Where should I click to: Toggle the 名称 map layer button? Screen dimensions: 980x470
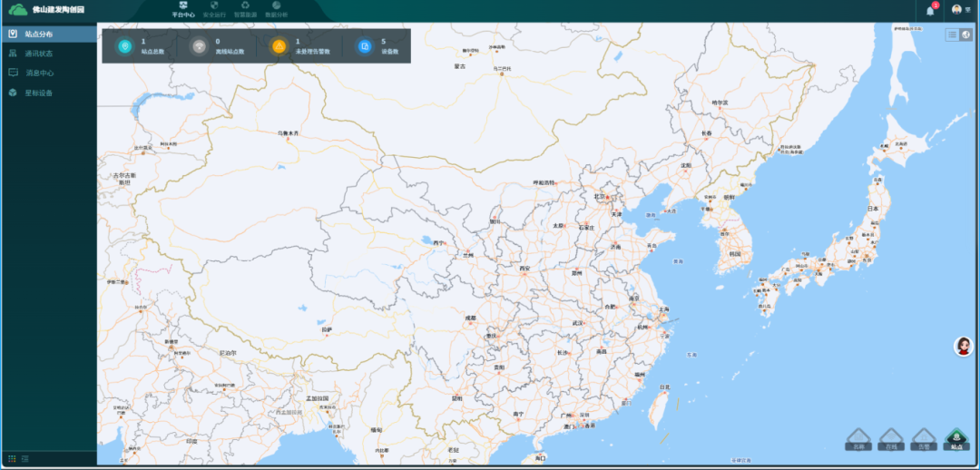[x=858, y=440]
